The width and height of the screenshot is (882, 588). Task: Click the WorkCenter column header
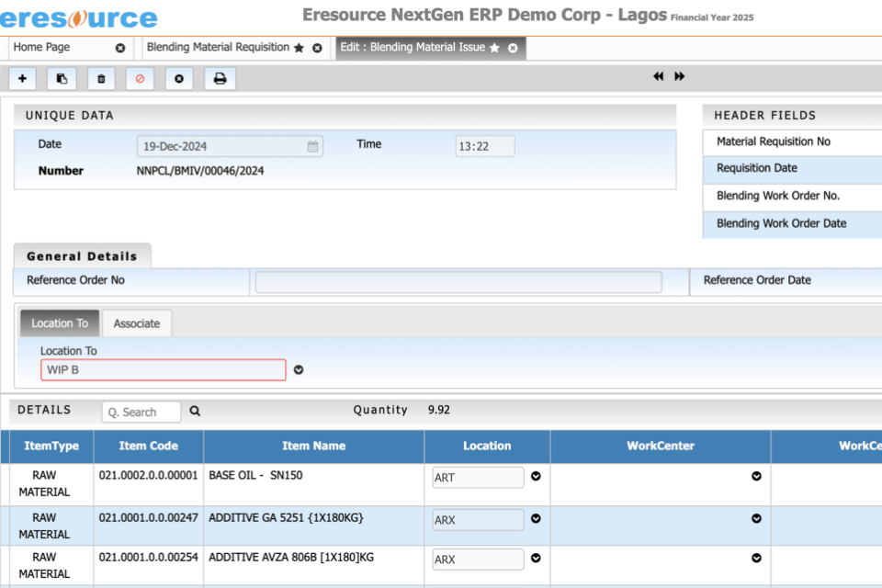[661, 447]
